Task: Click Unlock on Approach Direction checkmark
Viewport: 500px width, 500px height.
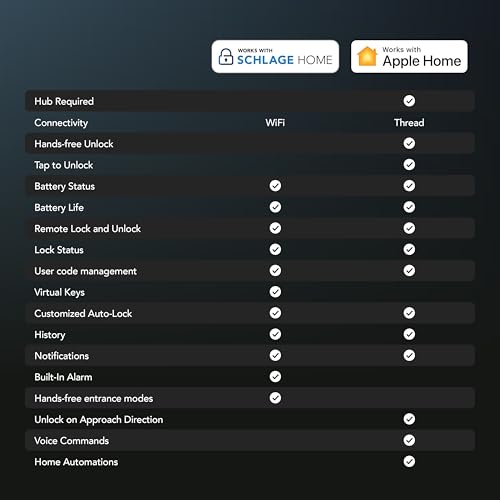Action: pos(409,419)
